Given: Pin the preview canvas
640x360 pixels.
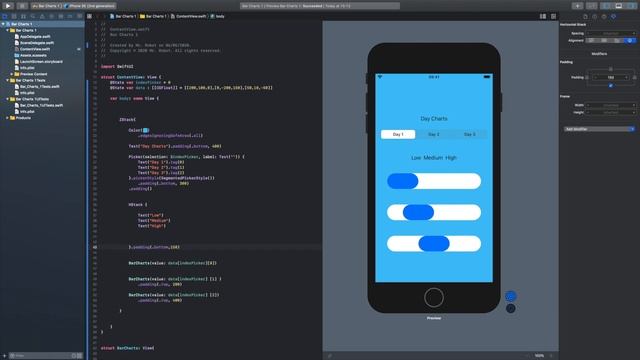Looking at the screenshot, I should 330,356.
